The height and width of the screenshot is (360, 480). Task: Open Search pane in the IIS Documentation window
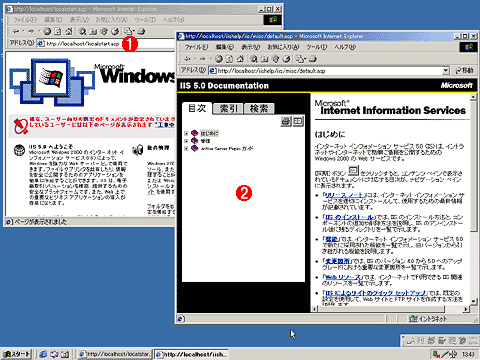[x=254, y=59]
